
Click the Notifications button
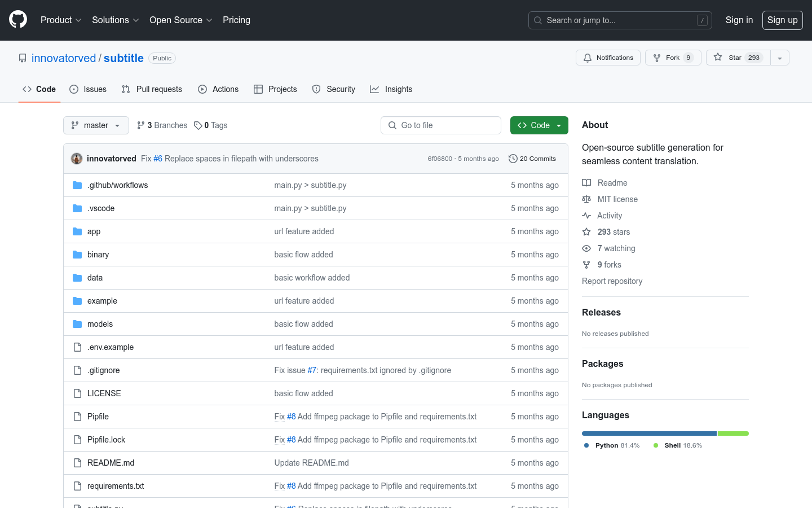[608, 58]
